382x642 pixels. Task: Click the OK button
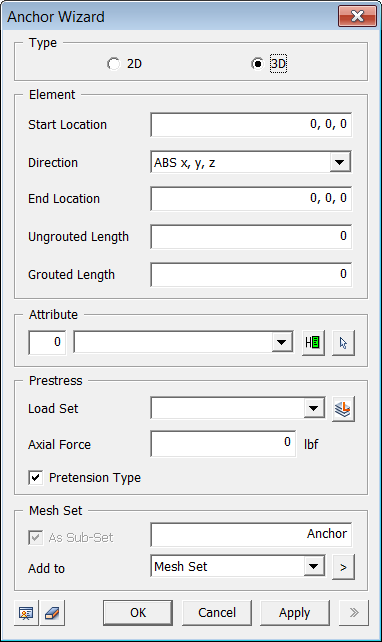coord(138,613)
